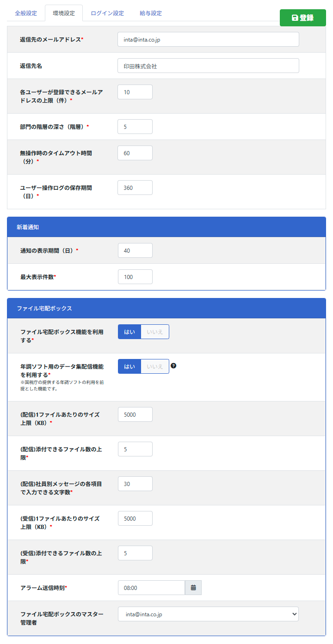Click the reply-to email address field
Screen dimensions: 333x644
point(208,39)
